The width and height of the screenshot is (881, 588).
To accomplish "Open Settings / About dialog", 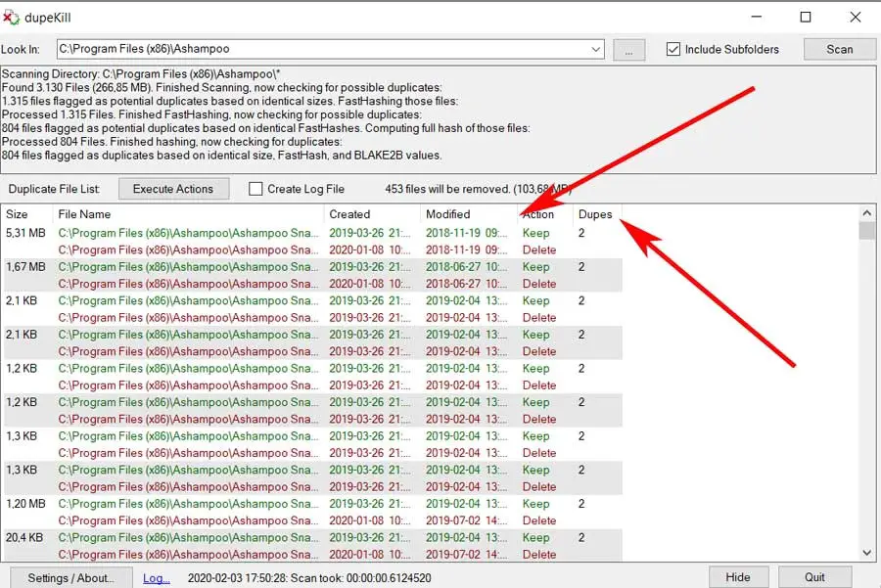I will [70, 578].
